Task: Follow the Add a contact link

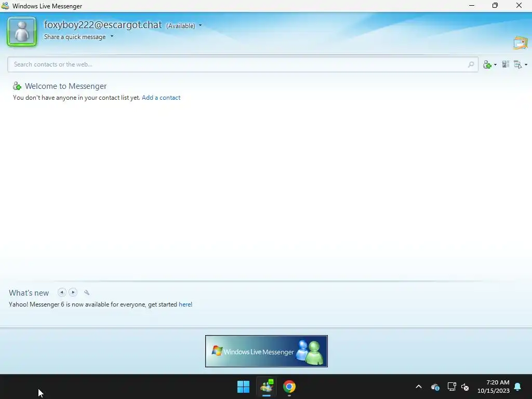Action: point(161,98)
